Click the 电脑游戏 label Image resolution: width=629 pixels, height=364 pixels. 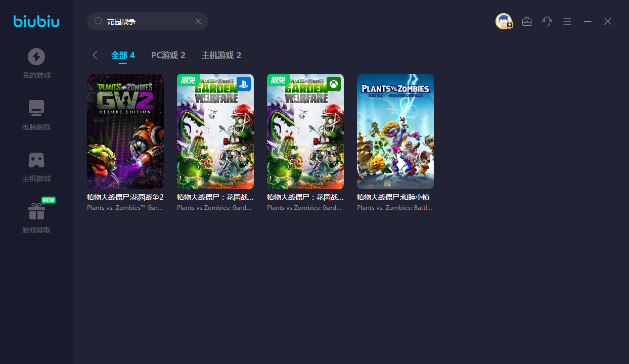tap(36, 127)
